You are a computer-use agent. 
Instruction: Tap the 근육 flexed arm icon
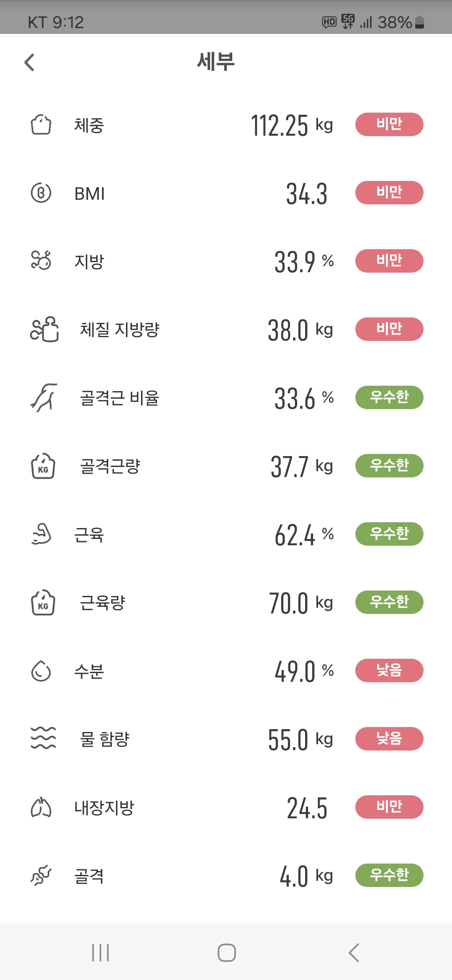[x=41, y=534]
